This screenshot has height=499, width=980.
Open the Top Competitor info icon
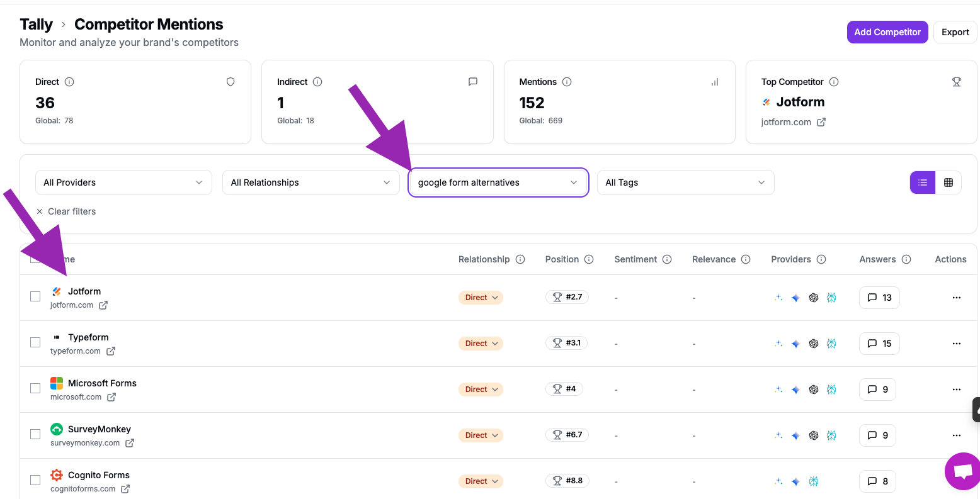(834, 82)
